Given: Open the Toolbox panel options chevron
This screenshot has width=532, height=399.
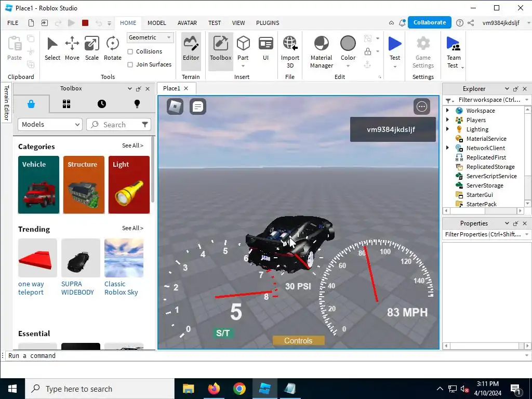Looking at the screenshot, I should (129, 88).
